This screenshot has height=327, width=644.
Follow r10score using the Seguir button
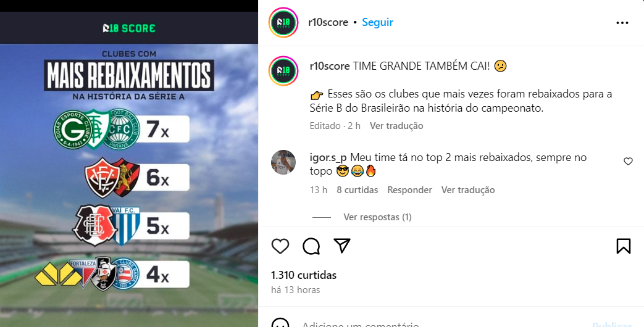pos(377,22)
